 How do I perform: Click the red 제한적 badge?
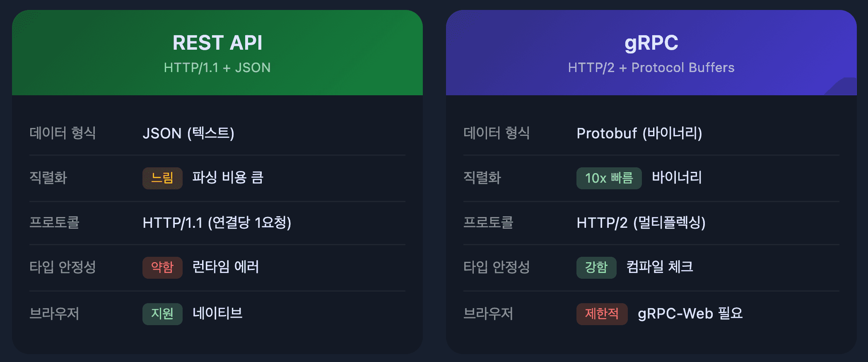(x=602, y=314)
